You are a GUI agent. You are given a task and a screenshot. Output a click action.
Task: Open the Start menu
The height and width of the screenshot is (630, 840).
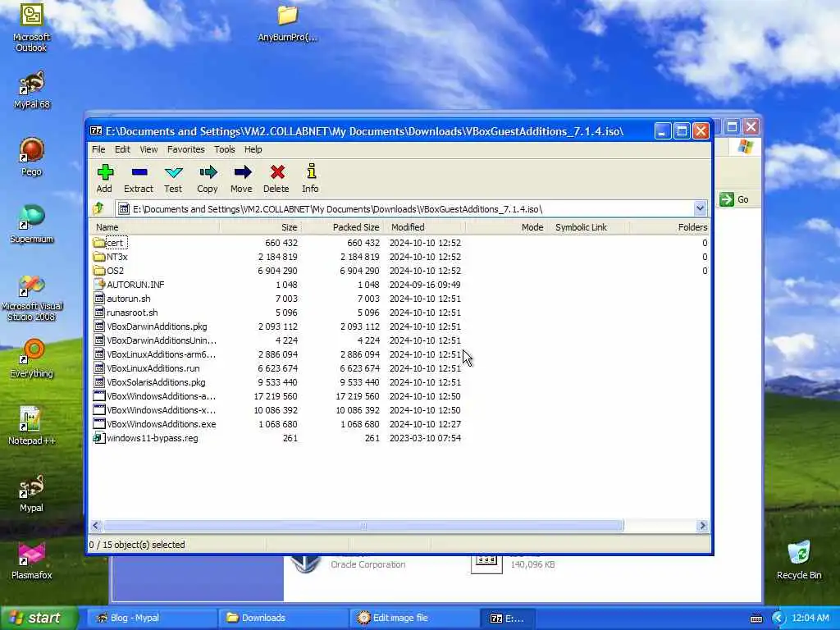coord(39,618)
